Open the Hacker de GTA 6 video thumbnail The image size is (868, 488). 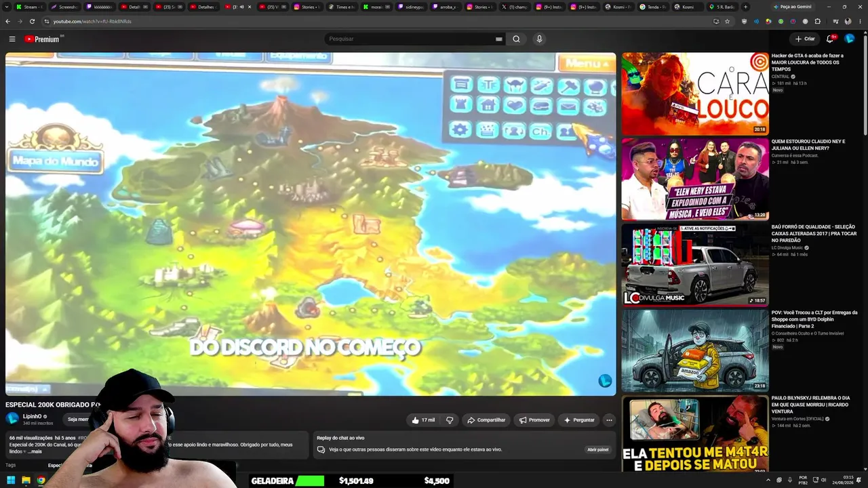tap(695, 94)
